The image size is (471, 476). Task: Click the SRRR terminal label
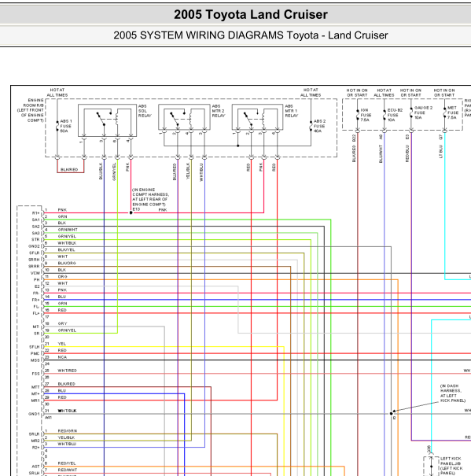[x=34, y=266]
